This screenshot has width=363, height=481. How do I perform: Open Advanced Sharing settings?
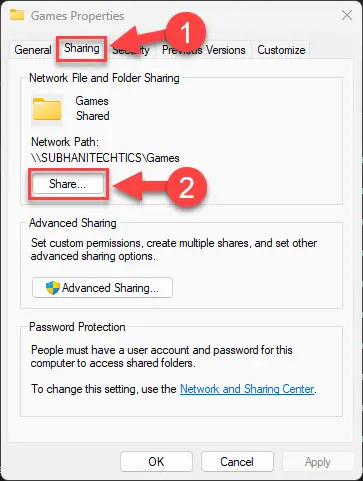click(x=102, y=287)
